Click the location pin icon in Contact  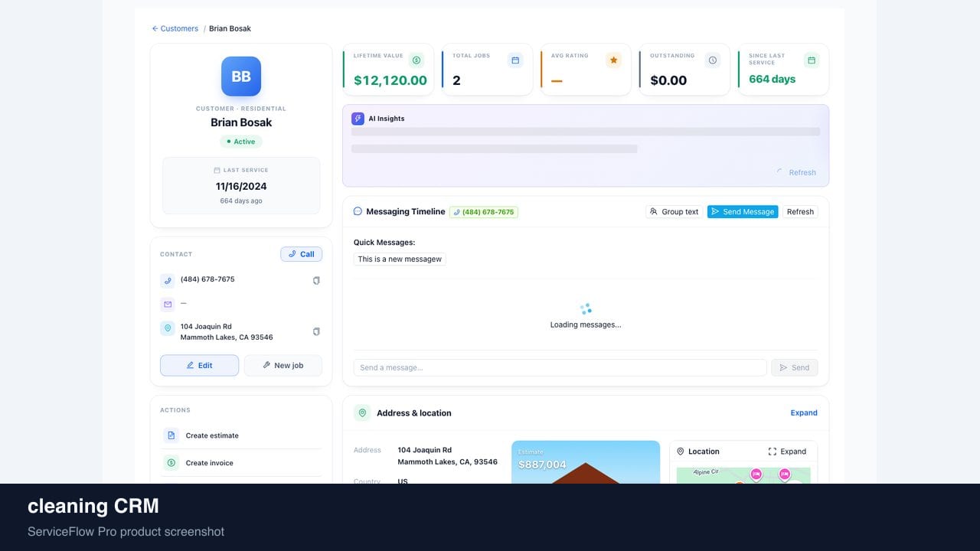[168, 328]
